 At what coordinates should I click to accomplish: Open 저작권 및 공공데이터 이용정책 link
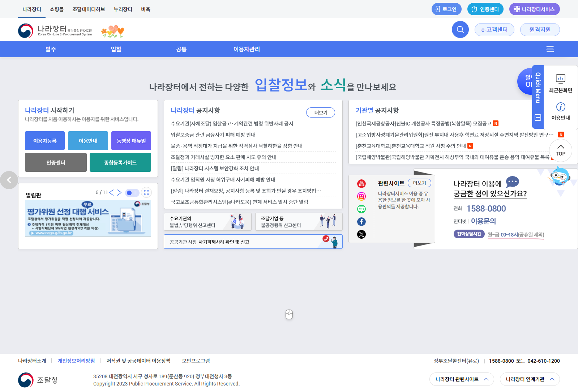[x=138, y=361]
